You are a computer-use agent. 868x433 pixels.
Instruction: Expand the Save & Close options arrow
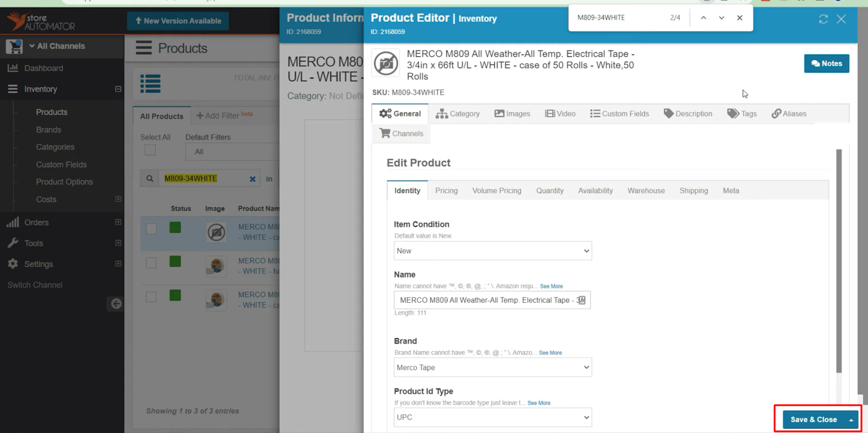[x=851, y=420]
